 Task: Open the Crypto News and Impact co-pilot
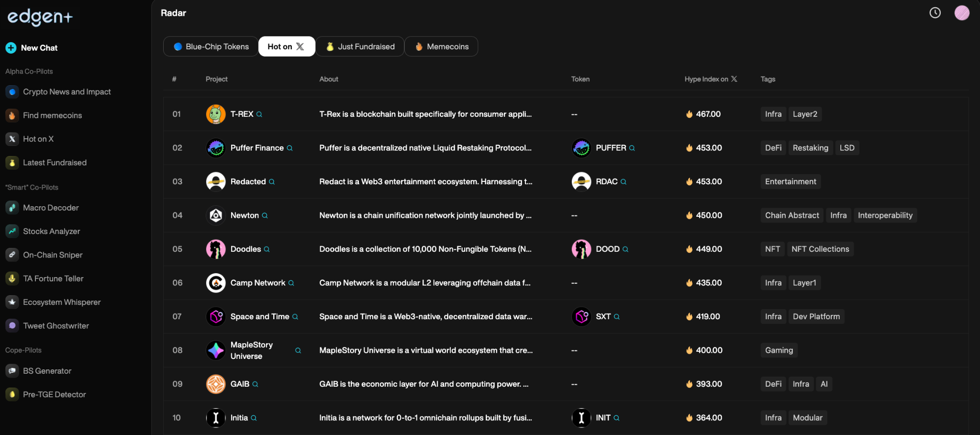tap(67, 91)
